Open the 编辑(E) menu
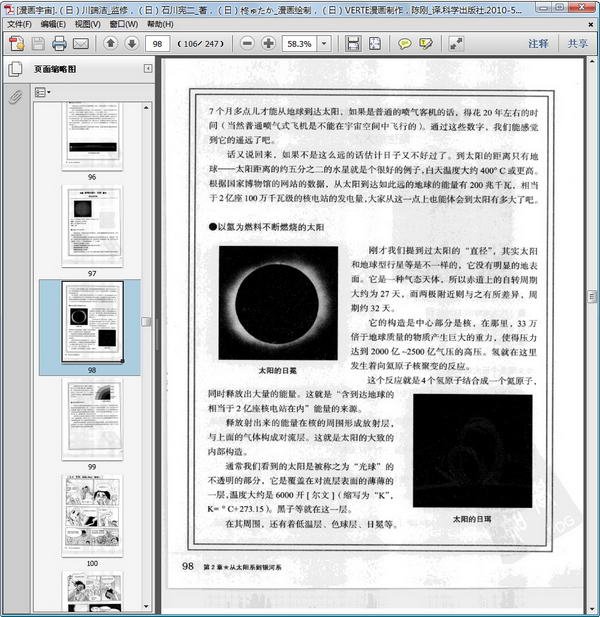This screenshot has height=617, width=600. (x=53, y=24)
